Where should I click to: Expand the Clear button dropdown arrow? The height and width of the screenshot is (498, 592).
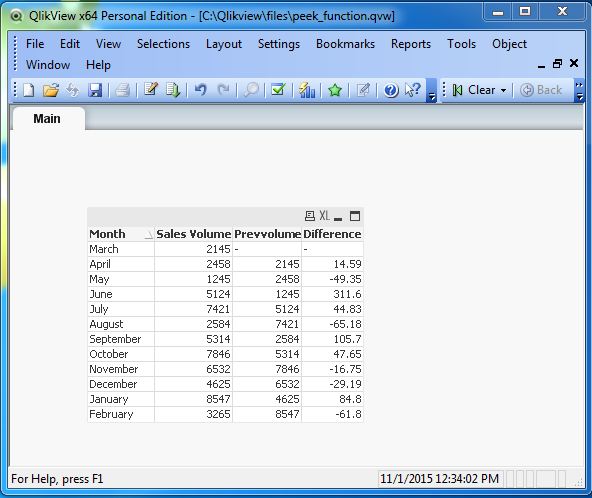pyautogui.click(x=503, y=91)
